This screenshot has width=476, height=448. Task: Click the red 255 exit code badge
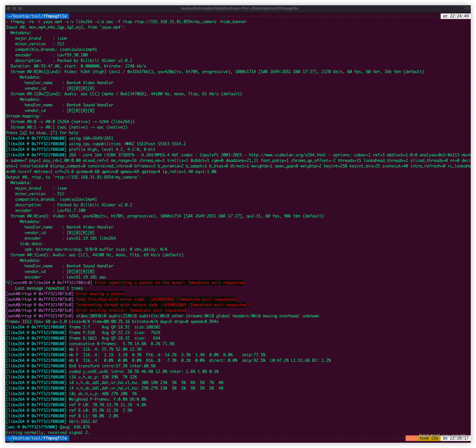[411, 438]
